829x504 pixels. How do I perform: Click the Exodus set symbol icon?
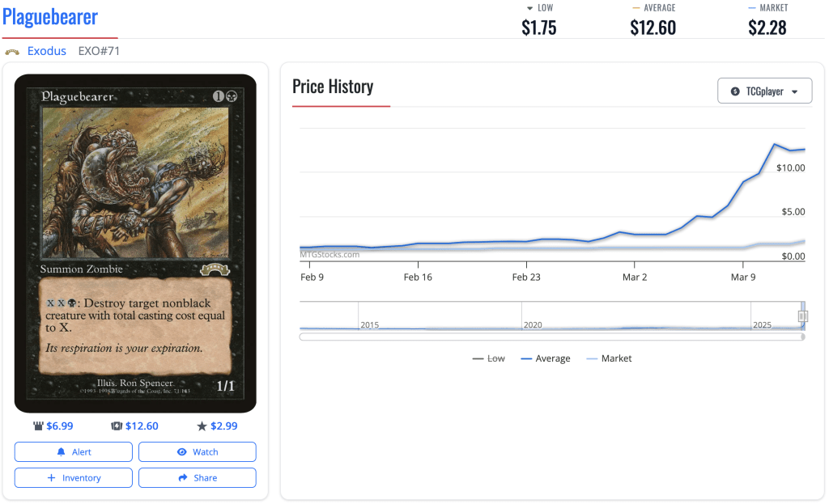click(12, 52)
